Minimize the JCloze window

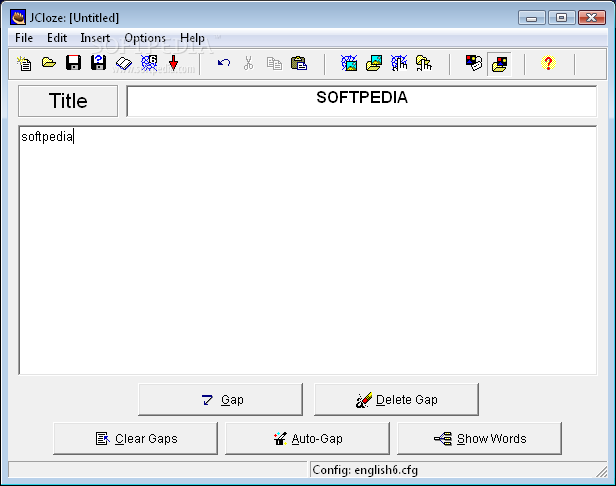(532, 18)
